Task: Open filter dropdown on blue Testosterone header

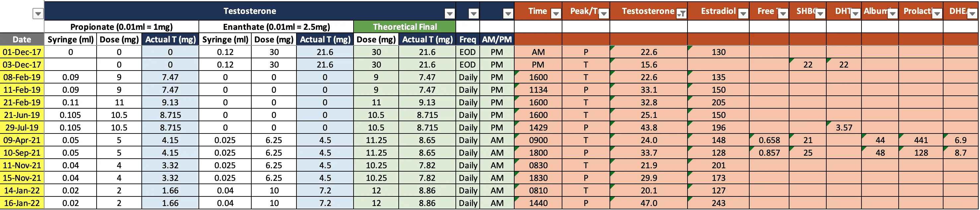Action: [x=450, y=14]
